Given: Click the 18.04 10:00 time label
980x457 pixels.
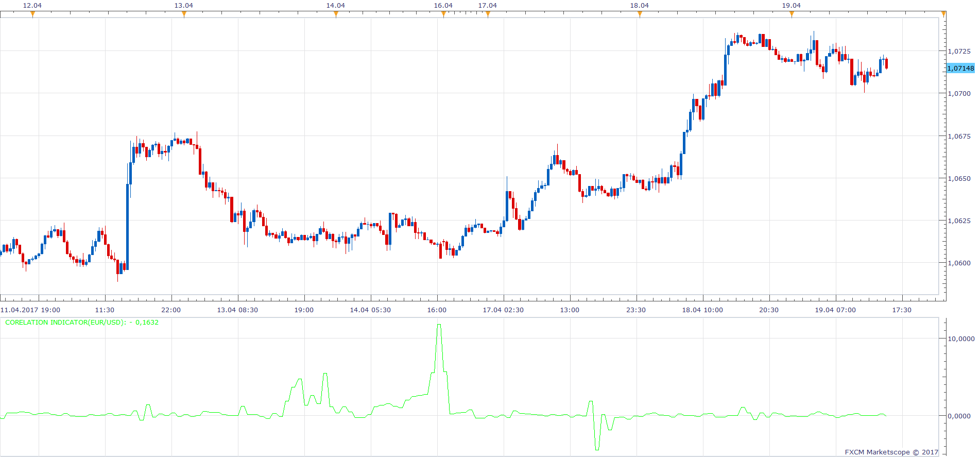Looking at the screenshot, I should tap(702, 310).
